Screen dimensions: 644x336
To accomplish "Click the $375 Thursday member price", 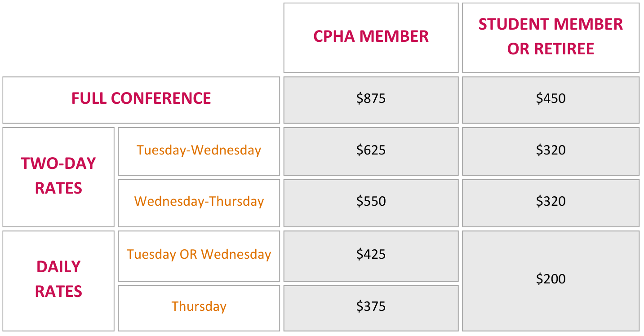I will point(371,308).
